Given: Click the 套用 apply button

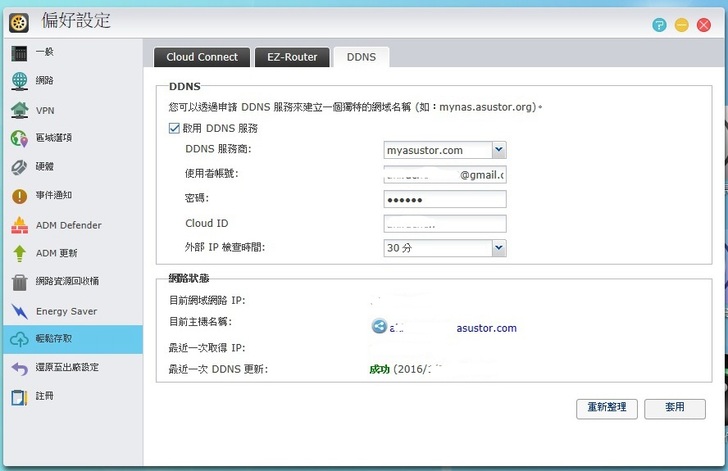Looking at the screenshot, I should pyautogui.click(x=675, y=409).
